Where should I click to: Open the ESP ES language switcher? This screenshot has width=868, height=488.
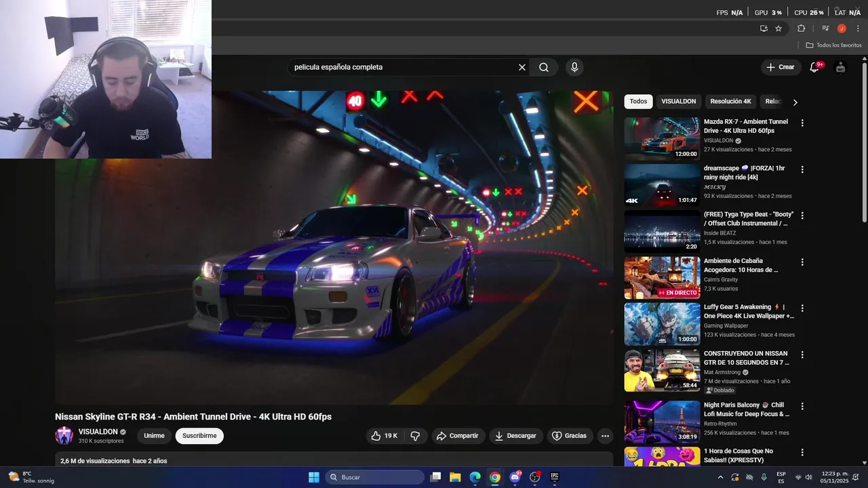pos(781,477)
